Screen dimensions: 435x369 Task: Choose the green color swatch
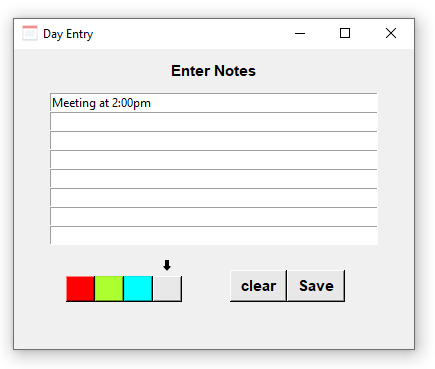coord(109,289)
